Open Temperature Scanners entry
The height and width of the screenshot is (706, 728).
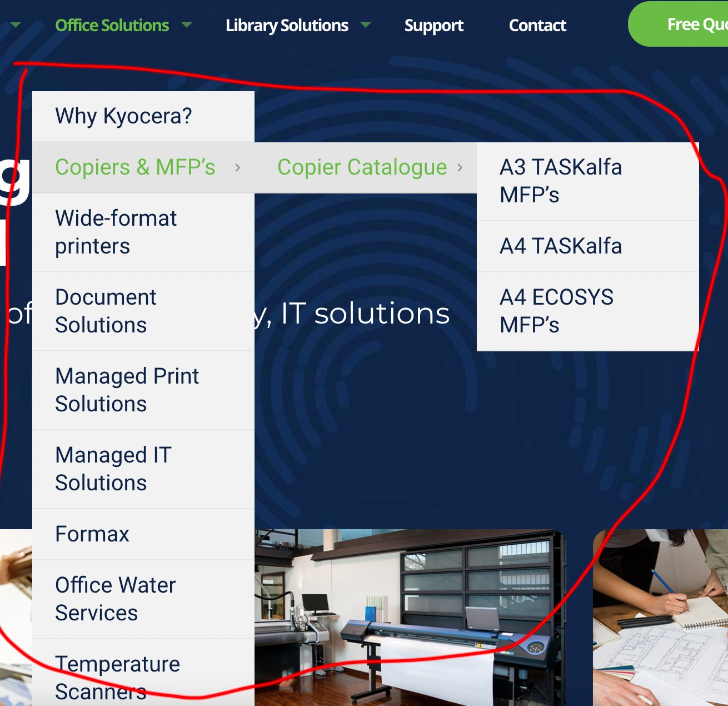(x=143, y=673)
